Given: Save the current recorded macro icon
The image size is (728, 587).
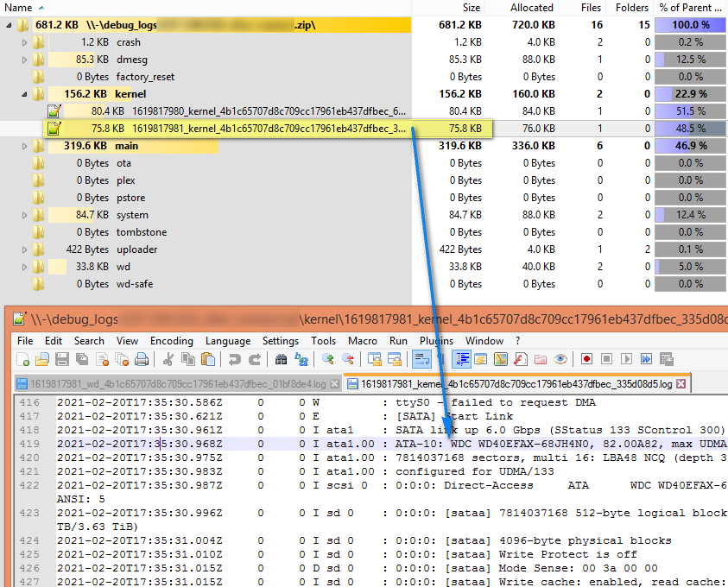Looking at the screenshot, I should (x=666, y=359).
